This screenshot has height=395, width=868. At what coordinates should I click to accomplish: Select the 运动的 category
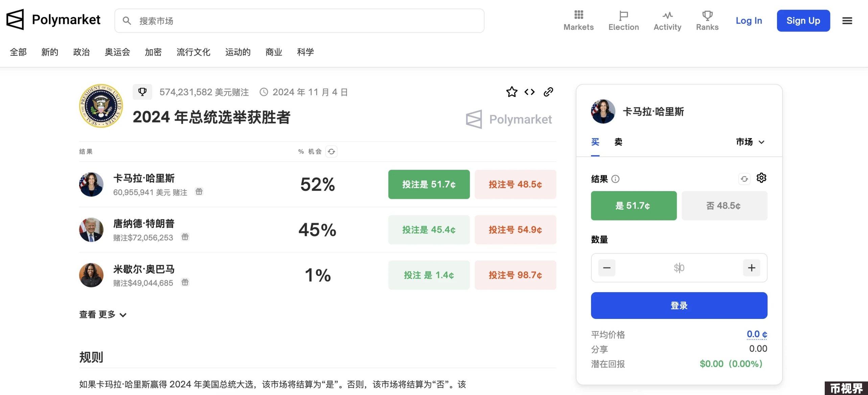click(238, 52)
